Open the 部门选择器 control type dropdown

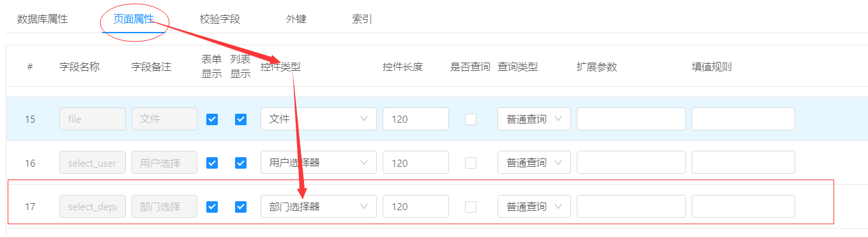[x=319, y=206]
